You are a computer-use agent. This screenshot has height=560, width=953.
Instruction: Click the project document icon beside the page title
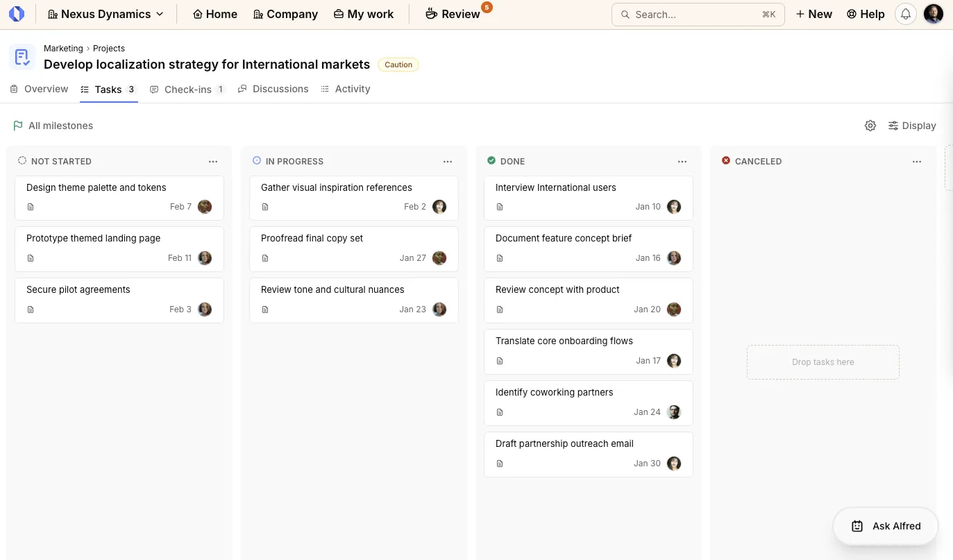tap(22, 56)
